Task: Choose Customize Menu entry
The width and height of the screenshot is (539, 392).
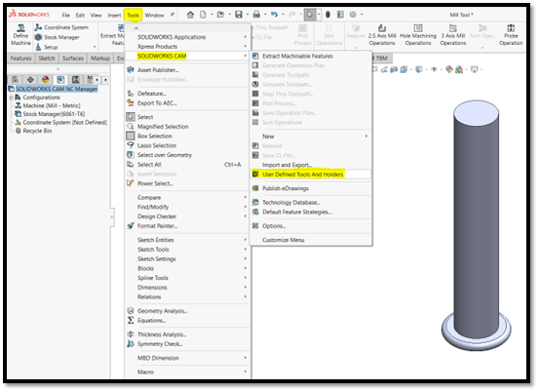Action: 311,240
